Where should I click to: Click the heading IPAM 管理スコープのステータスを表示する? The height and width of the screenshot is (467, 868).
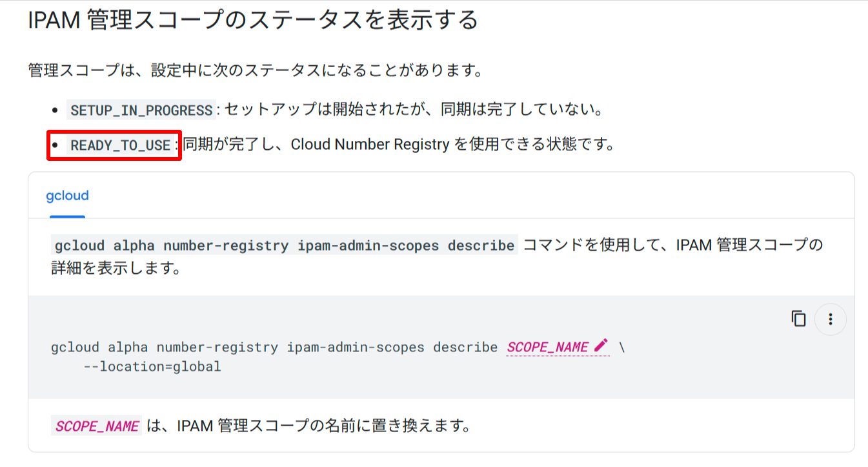(250, 21)
